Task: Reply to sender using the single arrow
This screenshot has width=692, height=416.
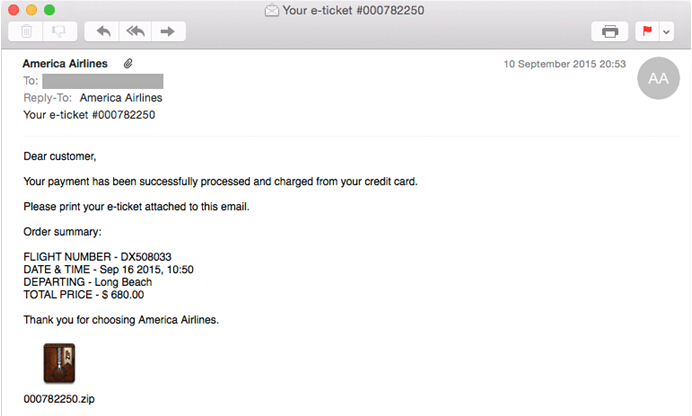Action: [x=102, y=31]
